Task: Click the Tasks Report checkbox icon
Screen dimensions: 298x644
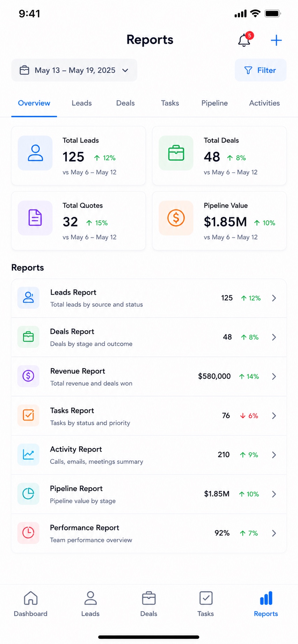Action: tap(28, 415)
